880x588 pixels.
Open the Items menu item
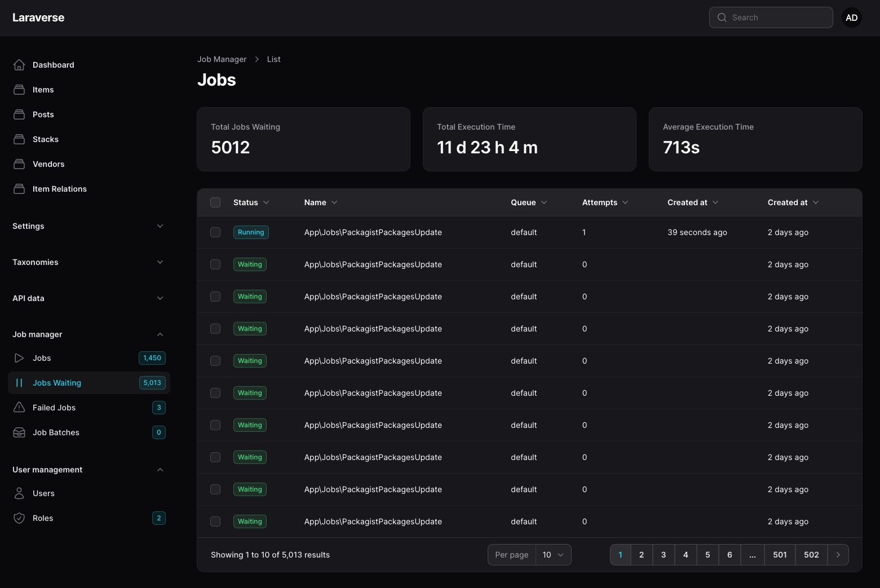pyautogui.click(x=89, y=90)
